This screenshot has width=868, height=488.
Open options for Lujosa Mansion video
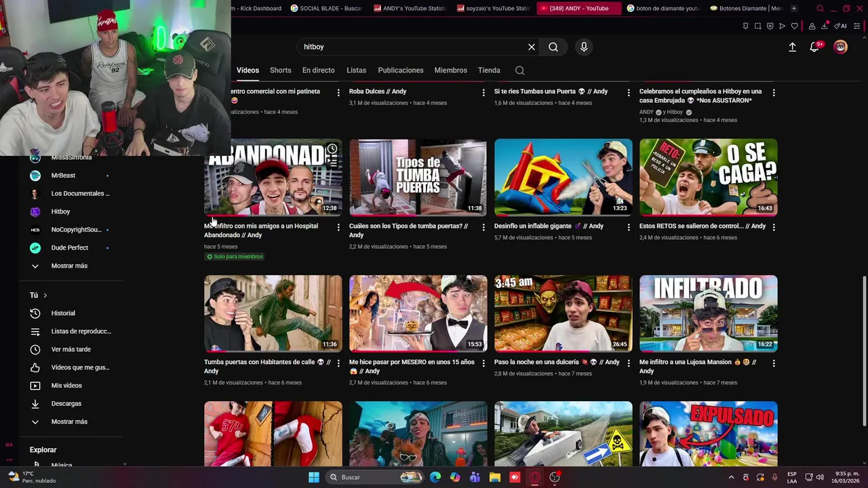point(774,363)
